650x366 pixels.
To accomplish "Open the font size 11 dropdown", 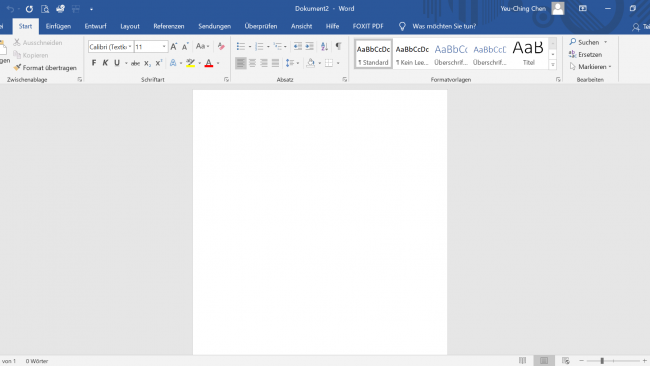I will click(x=164, y=47).
